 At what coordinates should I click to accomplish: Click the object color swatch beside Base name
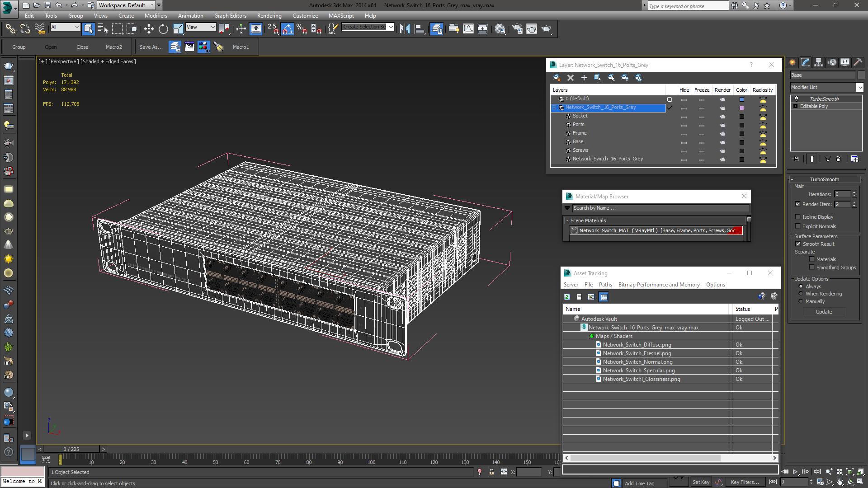tap(861, 75)
